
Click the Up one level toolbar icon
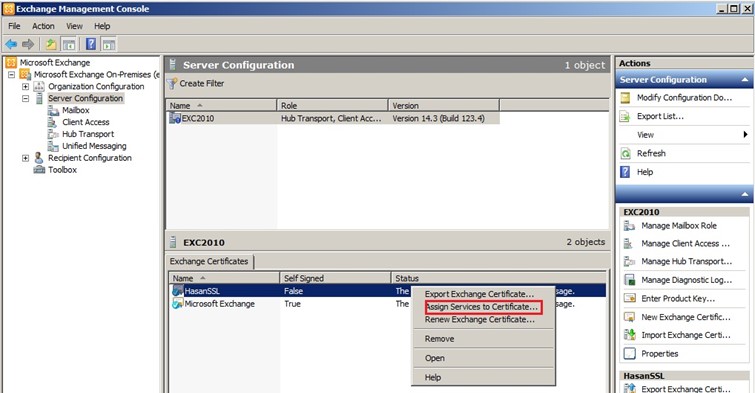click(51, 45)
